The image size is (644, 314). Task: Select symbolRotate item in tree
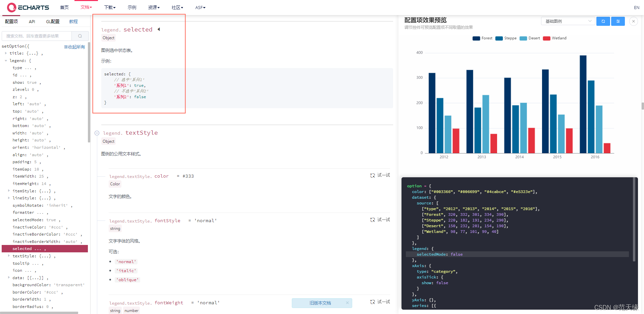click(x=42, y=205)
